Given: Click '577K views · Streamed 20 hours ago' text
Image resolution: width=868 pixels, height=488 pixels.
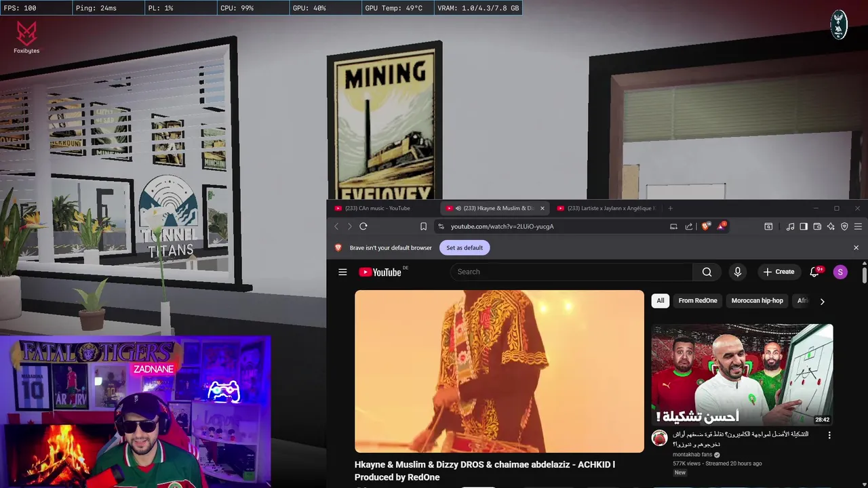Looking at the screenshot, I should pyautogui.click(x=717, y=464).
